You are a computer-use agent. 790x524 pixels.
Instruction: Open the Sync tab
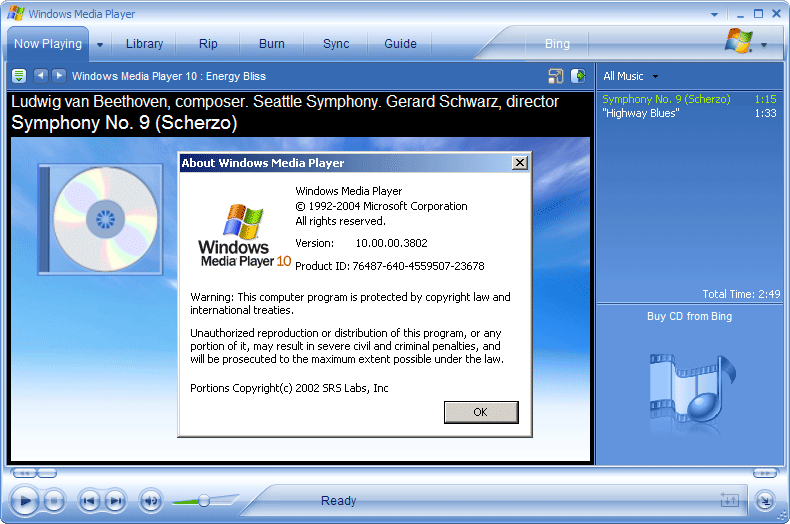[336, 44]
